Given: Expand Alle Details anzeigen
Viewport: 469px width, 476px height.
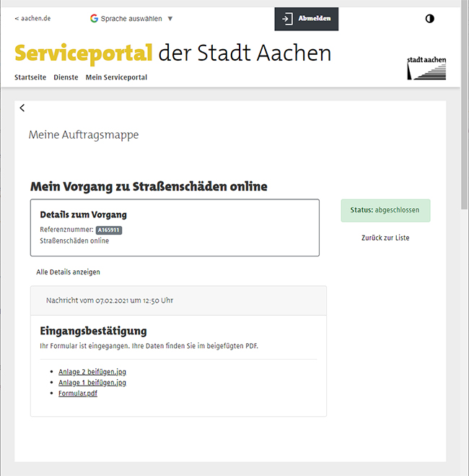Looking at the screenshot, I should (69, 272).
